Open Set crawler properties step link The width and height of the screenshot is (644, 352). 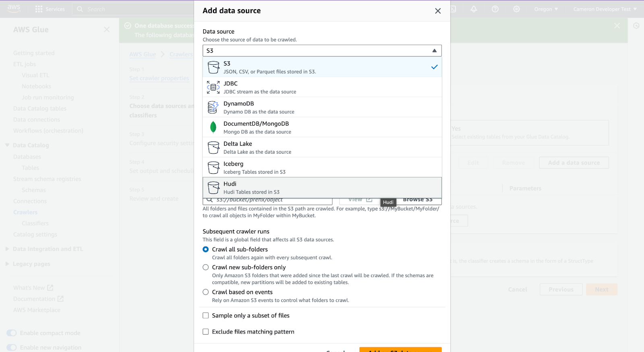point(159,78)
